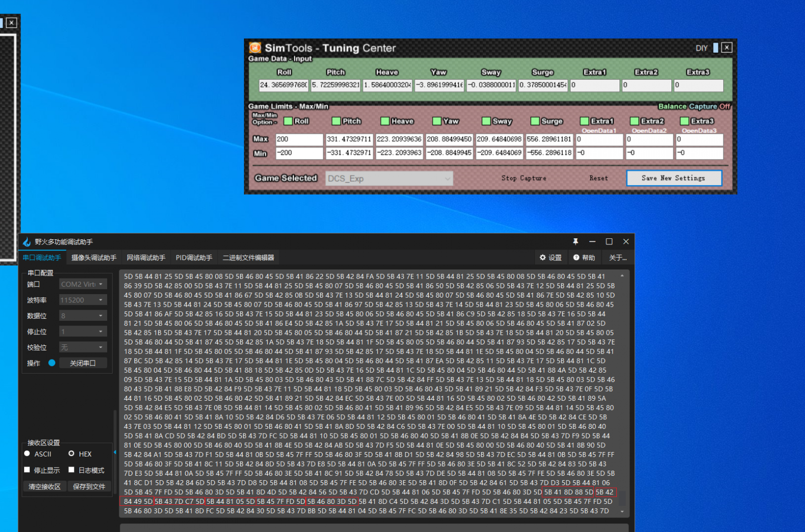Enable the 停止显示 checkbox
805x532 pixels.
point(28,470)
